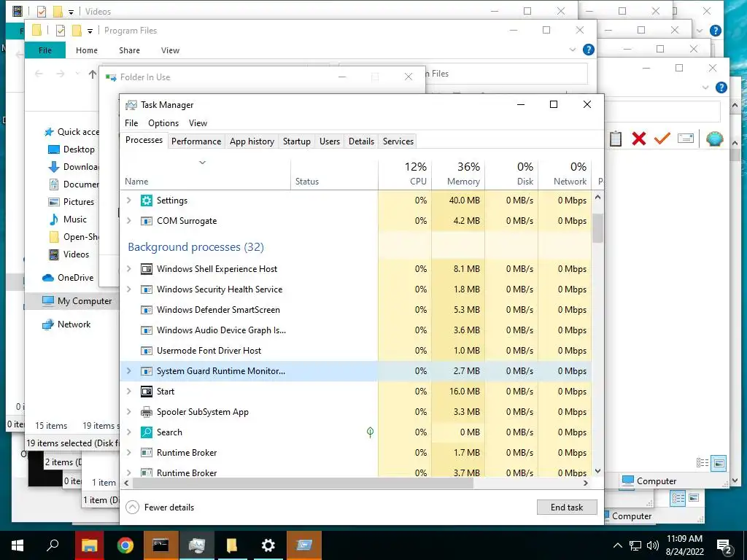Click the Spooler SubSystem App printer icon

point(146,412)
